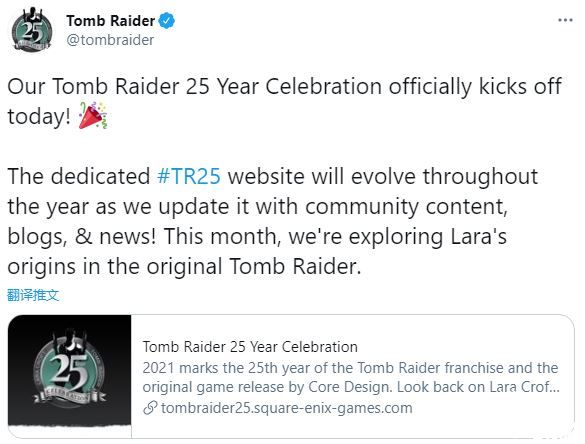Click the party popper emoji
Image resolution: width=585 pixels, height=444 pixels.
tap(93, 115)
